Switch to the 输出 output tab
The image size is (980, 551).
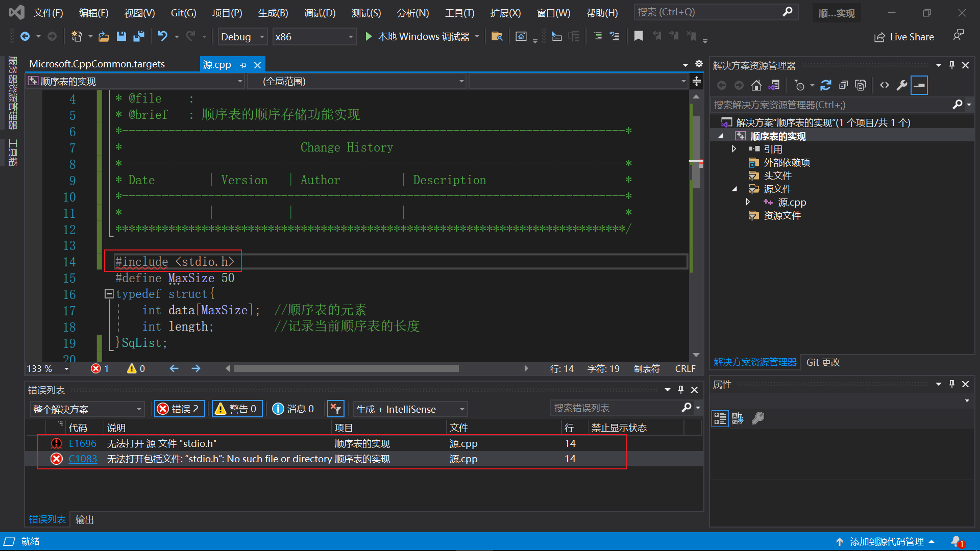click(84, 519)
